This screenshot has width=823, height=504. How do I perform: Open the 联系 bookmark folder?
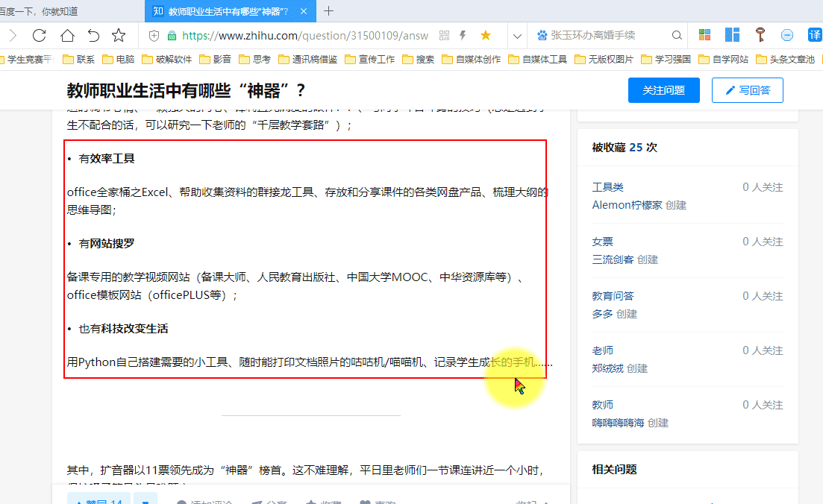click(79, 59)
